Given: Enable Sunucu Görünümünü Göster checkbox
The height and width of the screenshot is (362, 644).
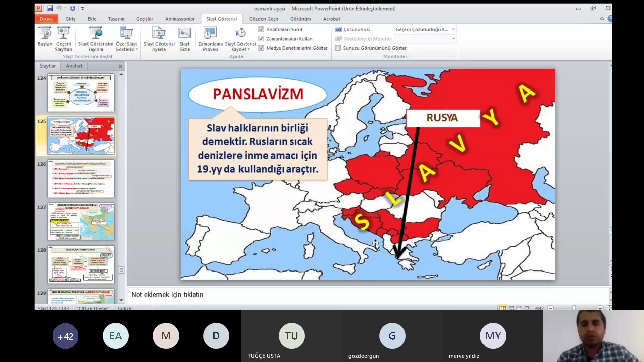Looking at the screenshot, I should tap(338, 48).
